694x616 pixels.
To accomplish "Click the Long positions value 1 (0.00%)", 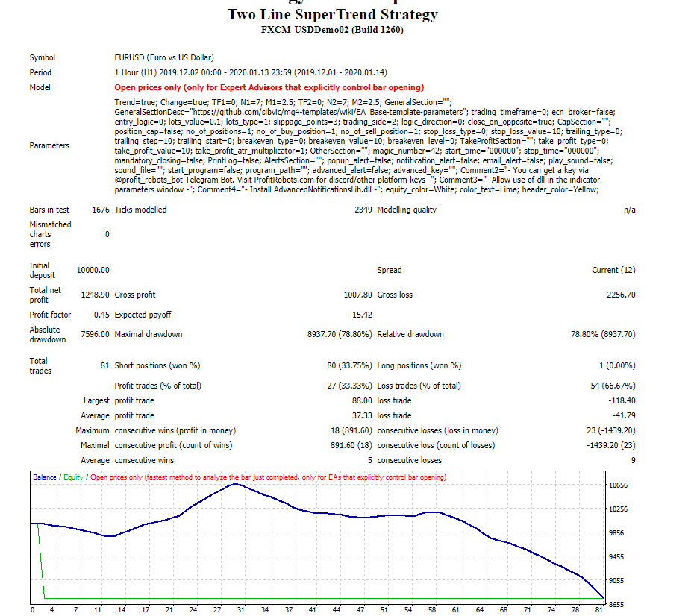I will (x=617, y=365).
